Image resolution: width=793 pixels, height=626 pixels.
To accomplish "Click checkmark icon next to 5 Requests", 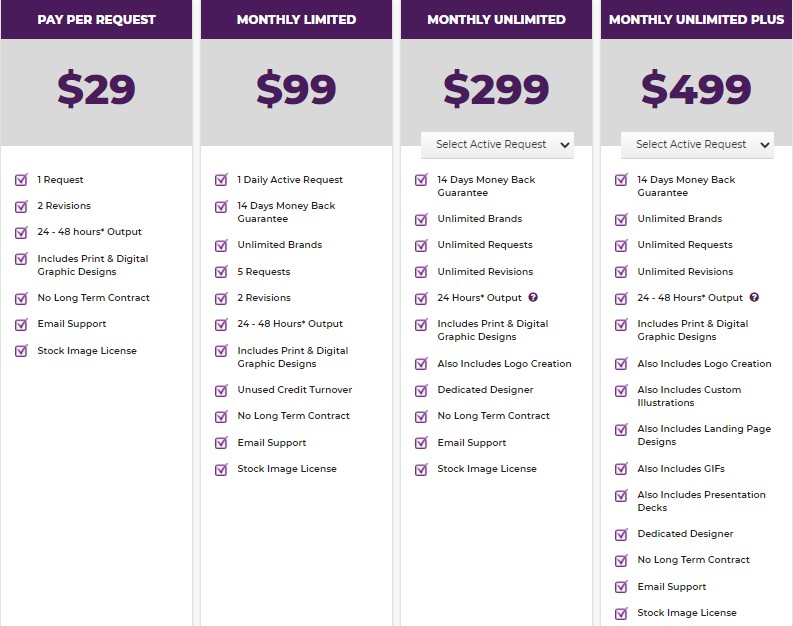I will [221, 272].
